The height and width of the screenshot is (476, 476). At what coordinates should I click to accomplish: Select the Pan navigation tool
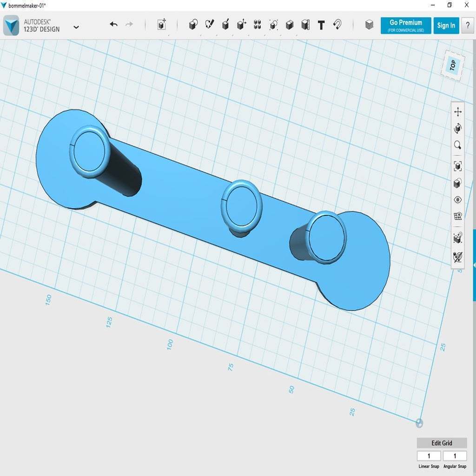[x=458, y=112]
